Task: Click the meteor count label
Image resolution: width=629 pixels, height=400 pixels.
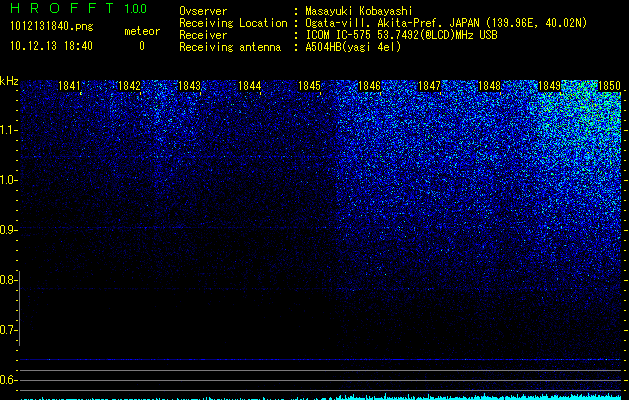Action: [x=142, y=31]
